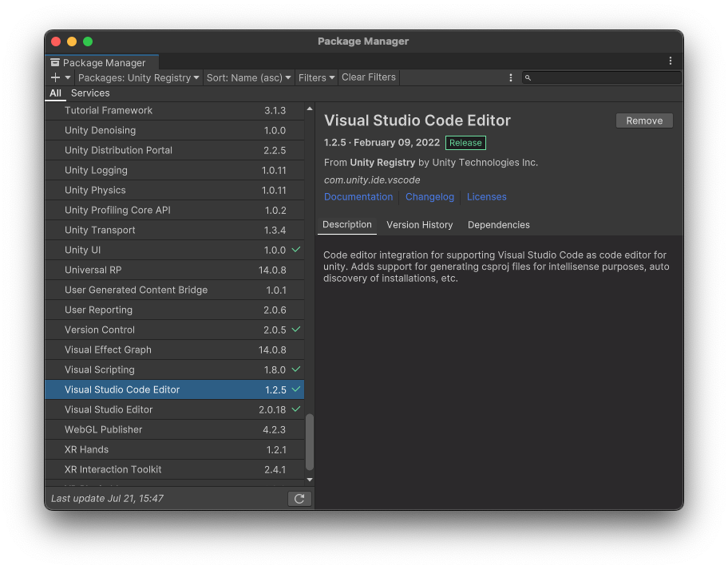Image resolution: width=728 pixels, height=569 pixels.
Task: Select the Unity Denoising package
Action: tap(175, 130)
